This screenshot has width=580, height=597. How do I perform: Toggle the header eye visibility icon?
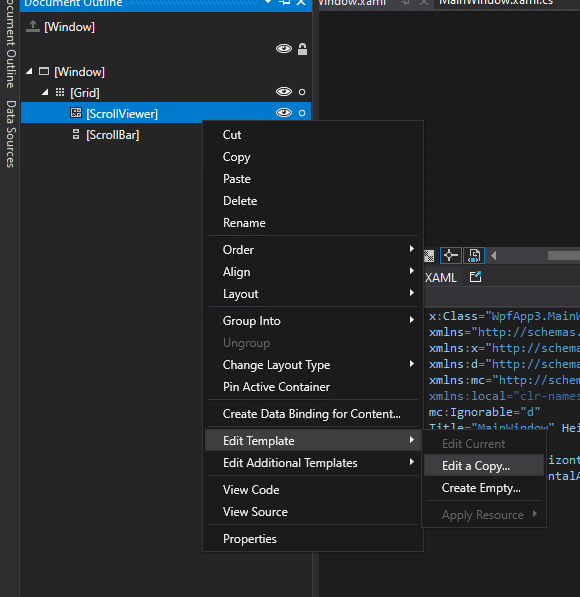[284, 49]
